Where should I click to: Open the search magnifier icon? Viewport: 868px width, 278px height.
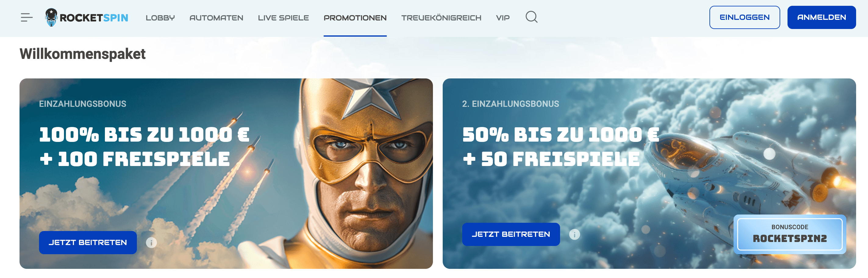click(531, 17)
